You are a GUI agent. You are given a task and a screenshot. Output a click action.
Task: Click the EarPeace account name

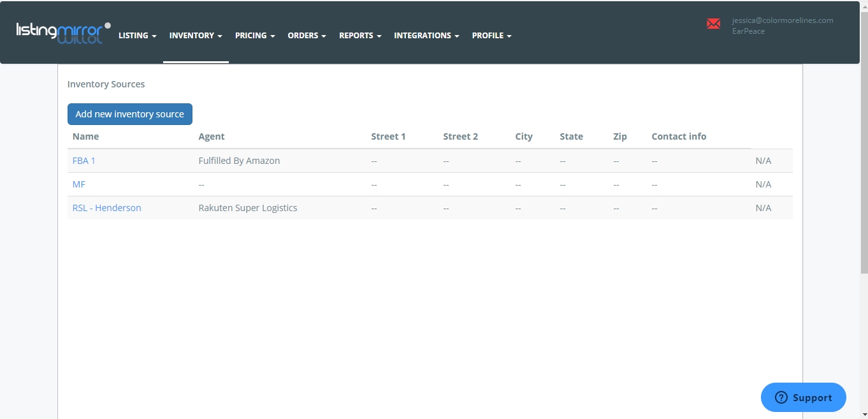[x=748, y=31]
